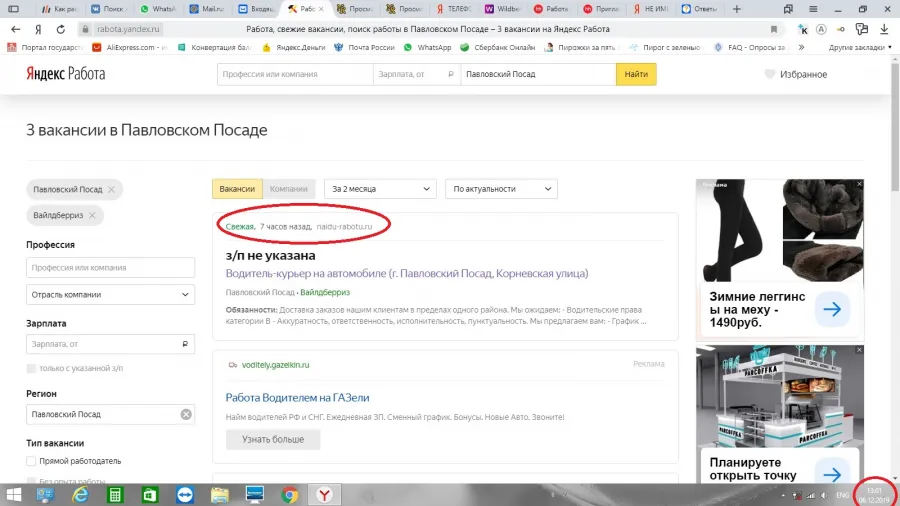
Task: Expand the Отрасль компании dropdown
Action: point(110,294)
